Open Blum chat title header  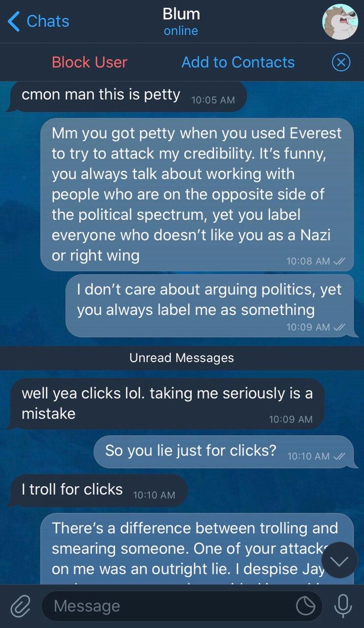click(181, 22)
